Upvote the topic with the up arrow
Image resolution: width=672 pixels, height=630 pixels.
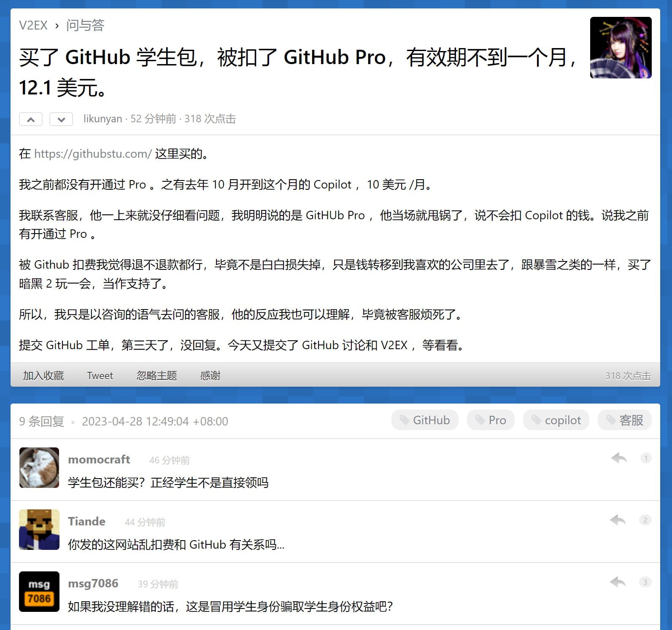[x=31, y=119]
